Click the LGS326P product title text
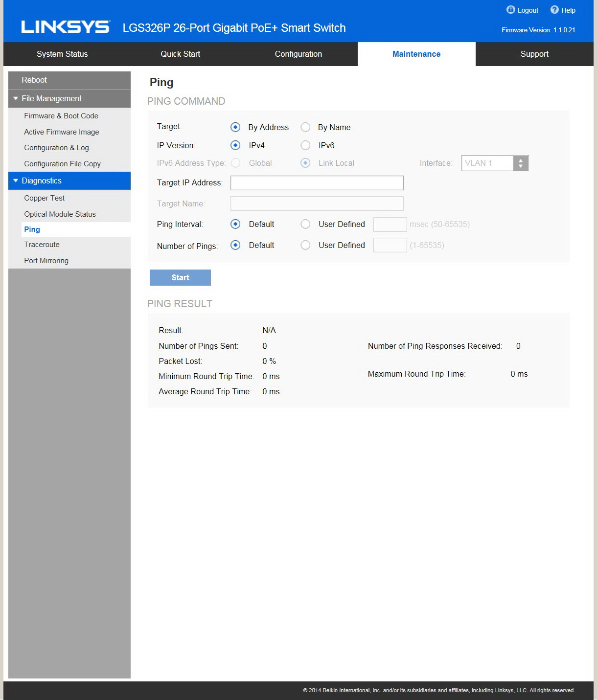This screenshot has width=597, height=700. tap(234, 28)
